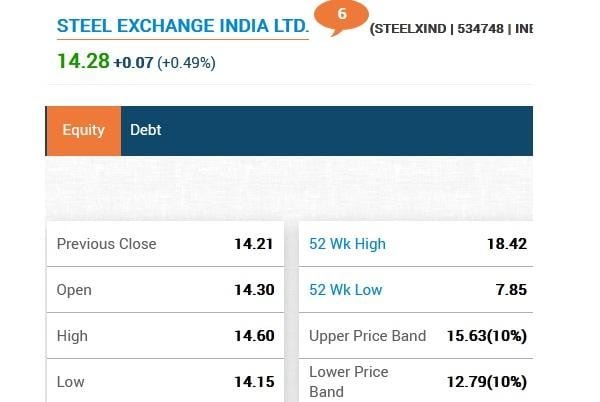Click the price change +0.07 (+0.49%)
The height and width of the screenshot is (402, 600).
164,63
